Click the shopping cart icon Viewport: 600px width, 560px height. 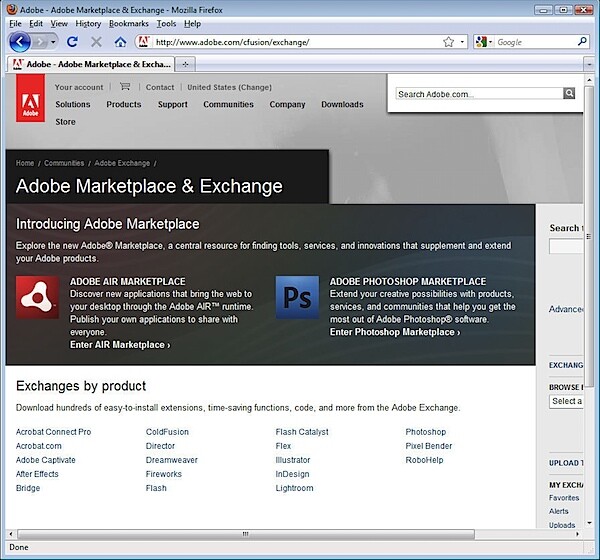coord(125,87)
